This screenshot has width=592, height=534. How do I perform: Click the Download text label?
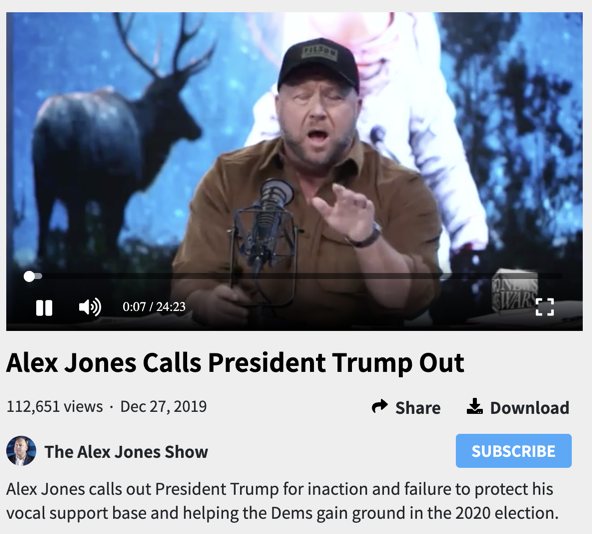530,408
